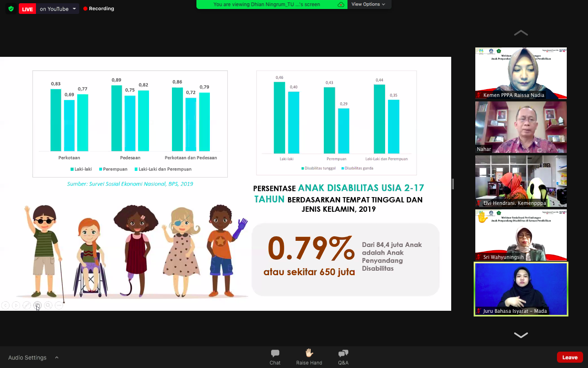This screenshot has width=588, height=368.
Task: Open the View Options menu
Action: 369,4
